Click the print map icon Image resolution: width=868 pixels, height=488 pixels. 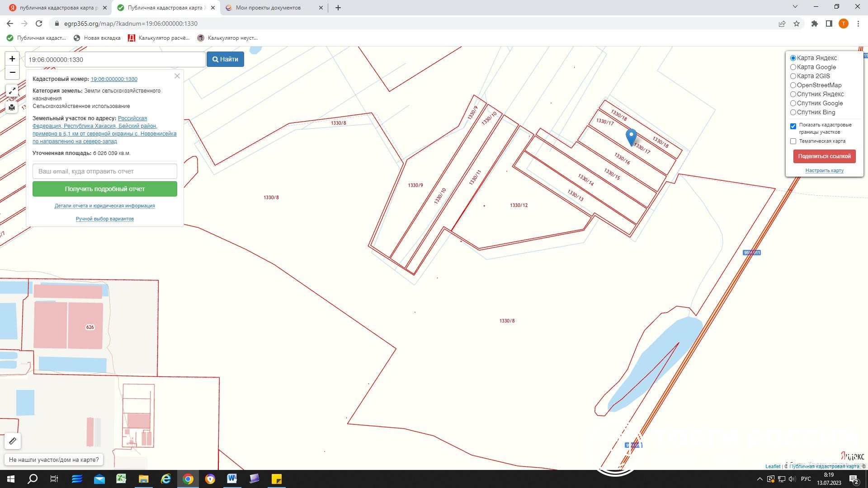coord(12,108)
